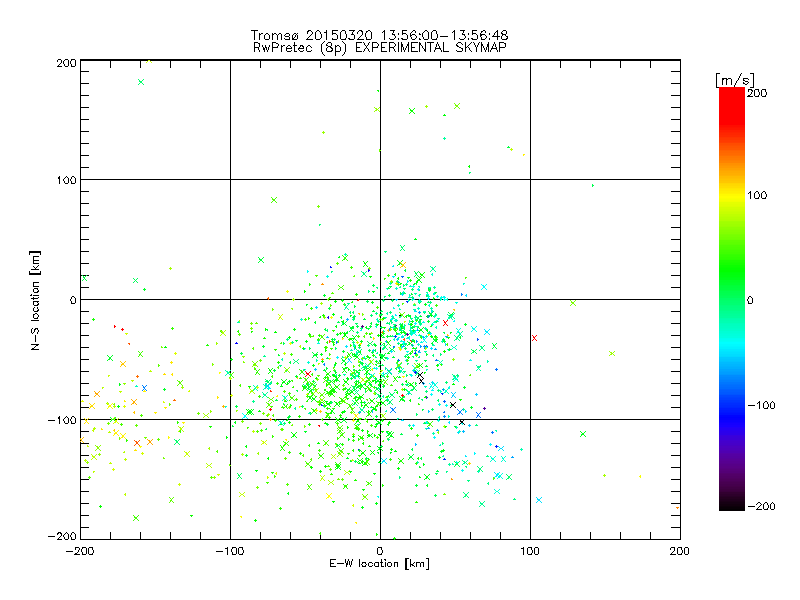Viewport: 800px width, 600px height.
Task: Click the colorbar '0' label
Action: pos(750,300)
